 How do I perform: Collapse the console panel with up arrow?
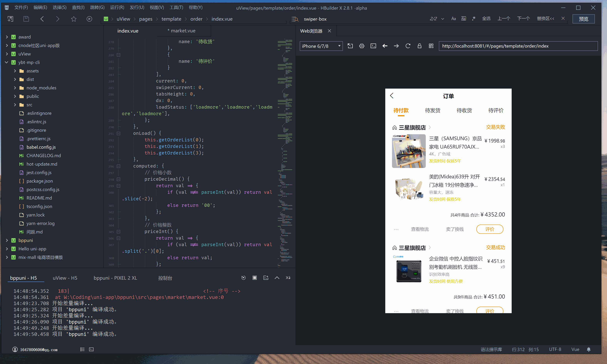point(277,278)
